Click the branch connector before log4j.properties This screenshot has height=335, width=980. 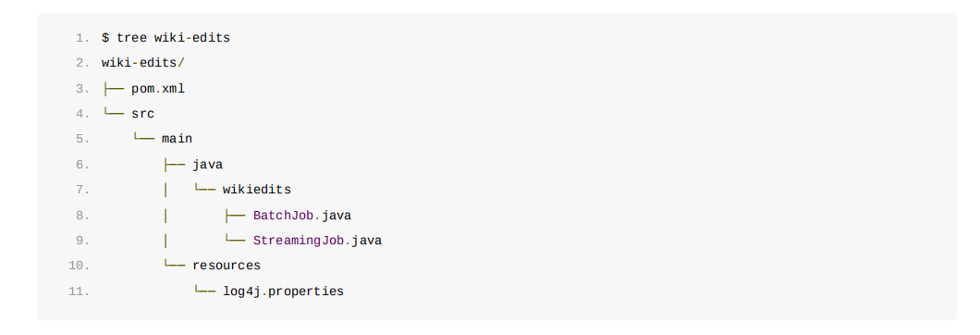point(205,290)
